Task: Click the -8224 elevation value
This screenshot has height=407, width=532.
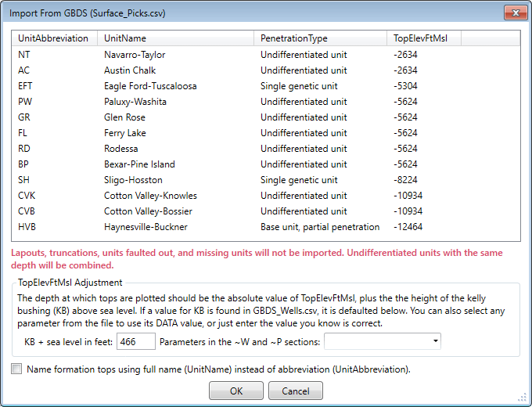Action: click(405, 179)
